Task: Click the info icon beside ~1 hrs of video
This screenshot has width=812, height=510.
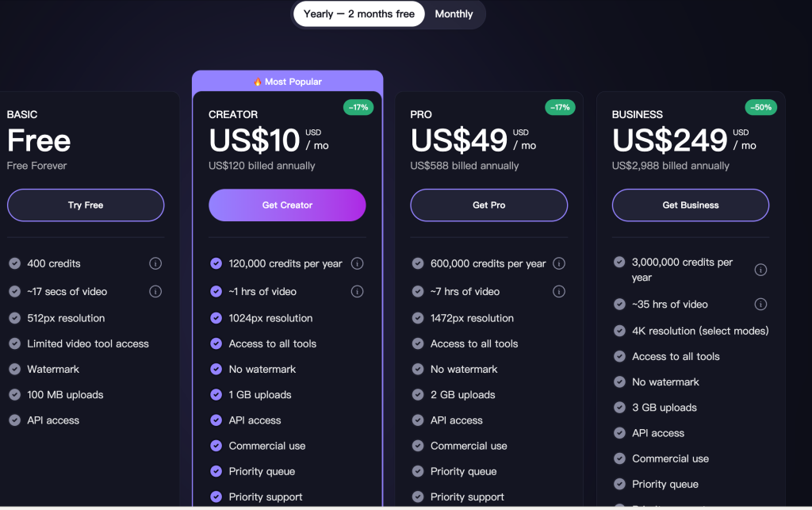Action: 357,291
